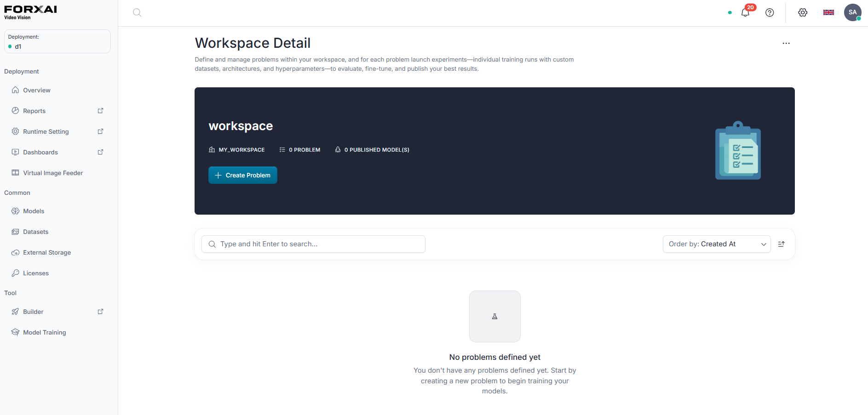Open the workspace three-dot options menu
The height and width of the screenshot is (415, 868).
pos(786,43)
